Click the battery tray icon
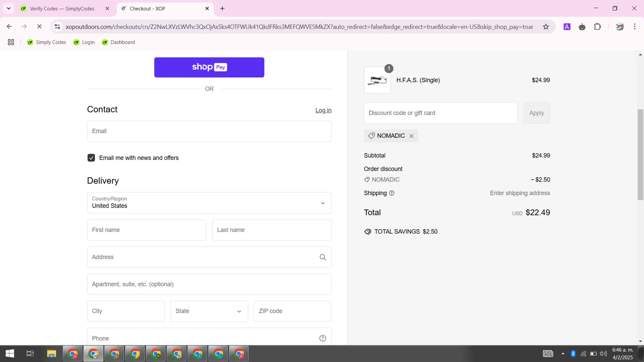Screen dimensions: 644x362 (x=593, y=354)
